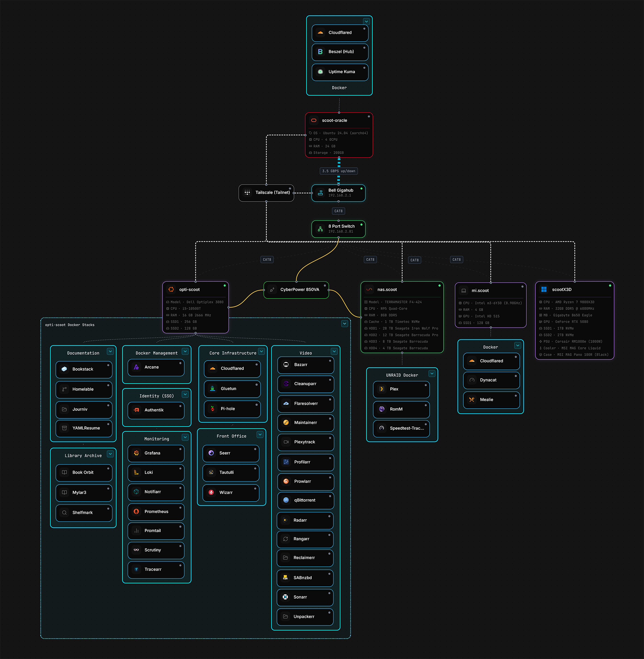Viewport: 644px width, 659px height.
Task: Collapse the Monitoring group
Action: tap(185, 437)
